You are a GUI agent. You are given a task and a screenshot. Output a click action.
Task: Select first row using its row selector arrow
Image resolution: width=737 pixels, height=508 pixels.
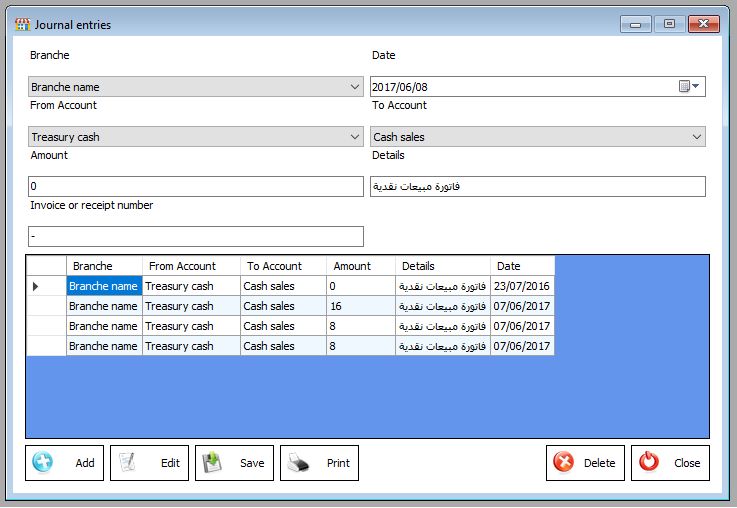point(37,286)
